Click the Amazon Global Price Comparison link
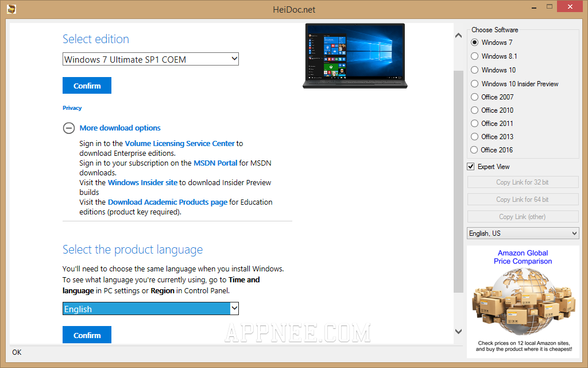Viewport: 588px width, 368px height. tap(523, 257)
